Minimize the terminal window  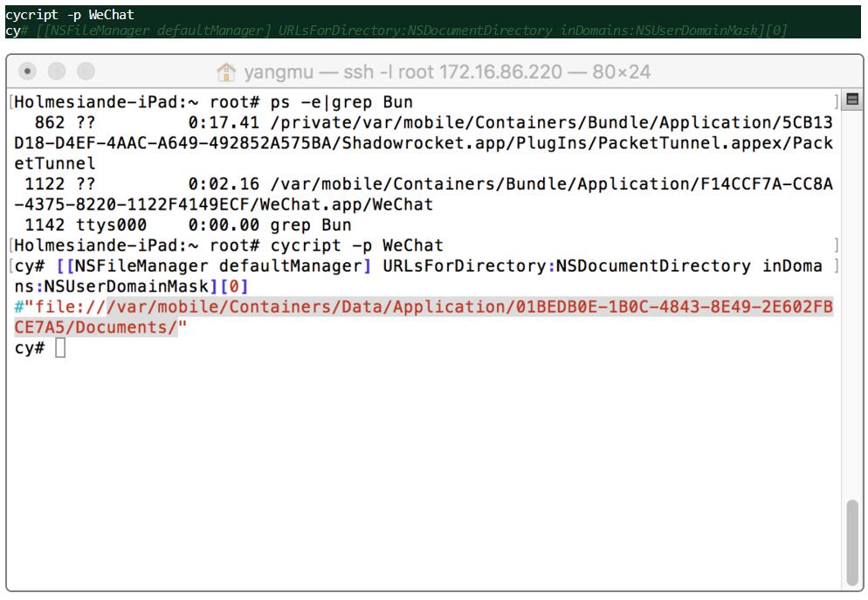[x=57, y=72]
